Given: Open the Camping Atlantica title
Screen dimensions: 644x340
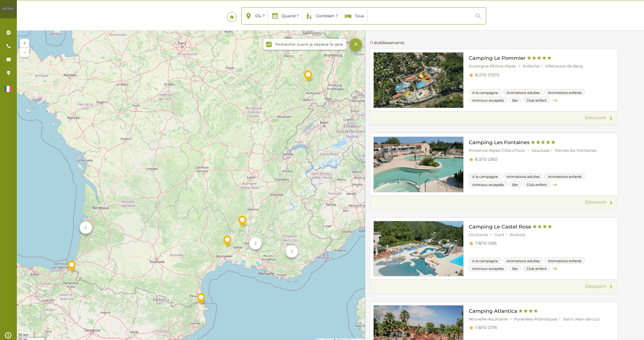Looking at the screenshot, I should pos(493,311).
